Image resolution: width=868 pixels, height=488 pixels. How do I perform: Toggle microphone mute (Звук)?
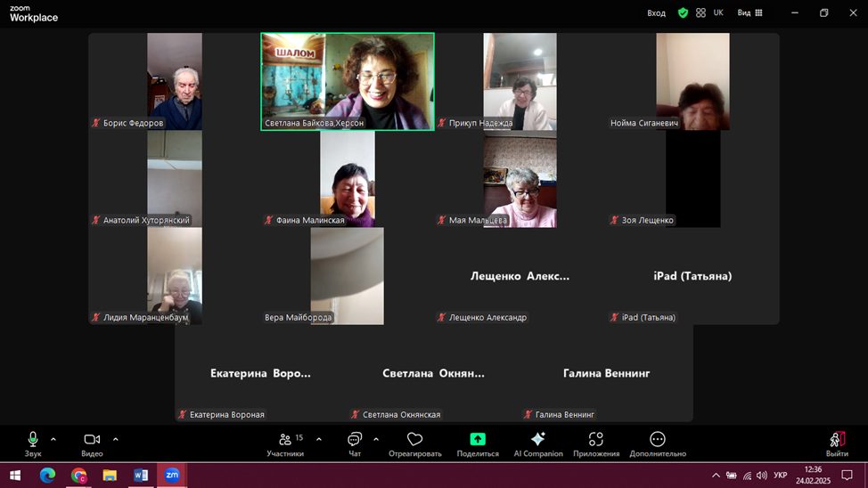[x=33, y=440]
